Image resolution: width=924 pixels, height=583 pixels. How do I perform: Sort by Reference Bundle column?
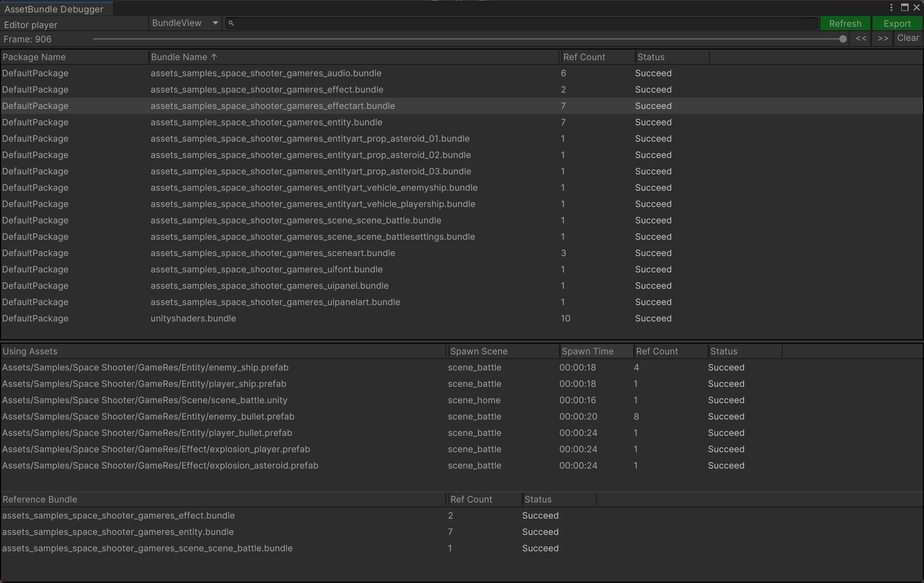(223, 499)
